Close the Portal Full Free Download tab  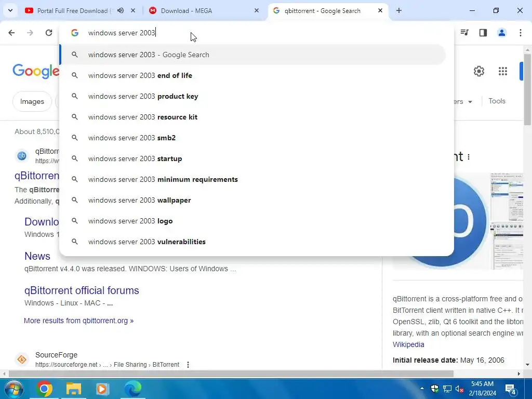pos(133,10)
